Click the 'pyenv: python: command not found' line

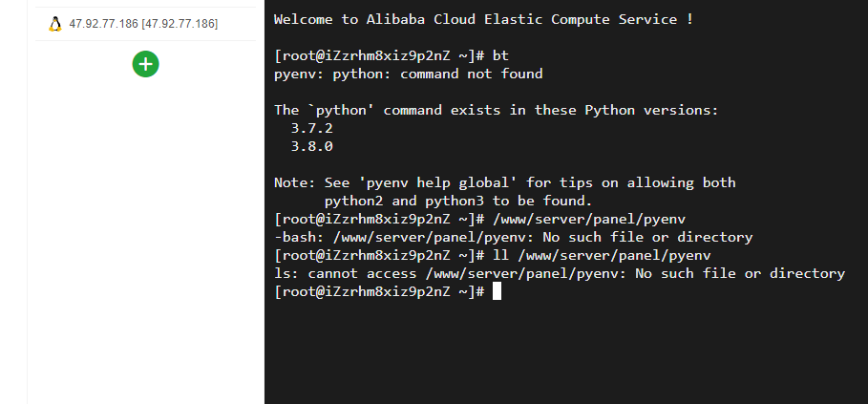click(x=408, y=74)
